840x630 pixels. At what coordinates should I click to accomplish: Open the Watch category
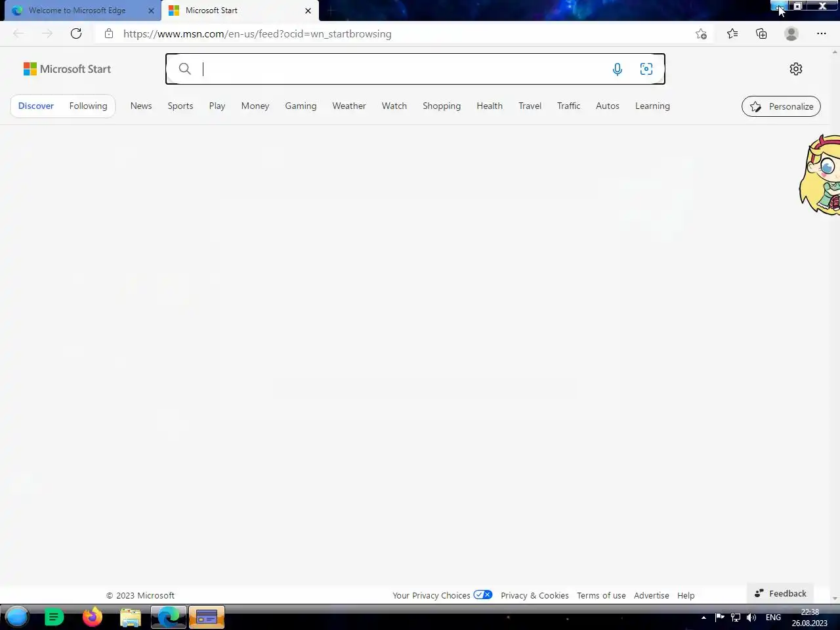click(394, 106)
